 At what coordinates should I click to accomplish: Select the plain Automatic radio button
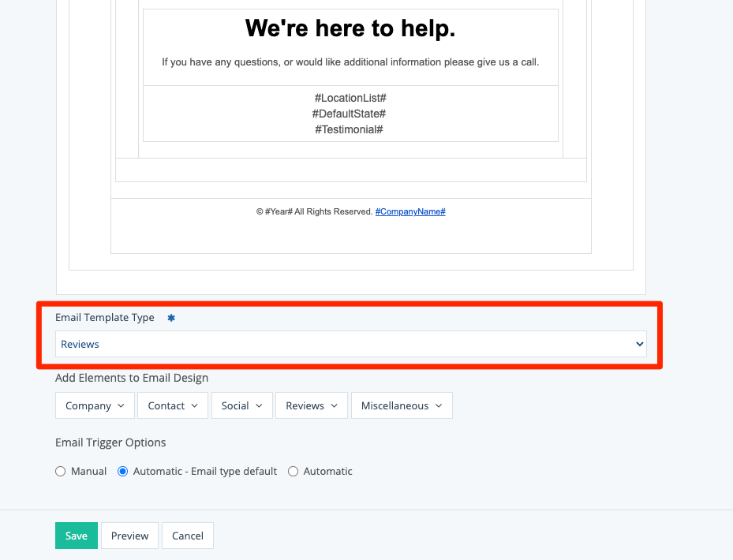pyautogui.click(x=294, y=472)
